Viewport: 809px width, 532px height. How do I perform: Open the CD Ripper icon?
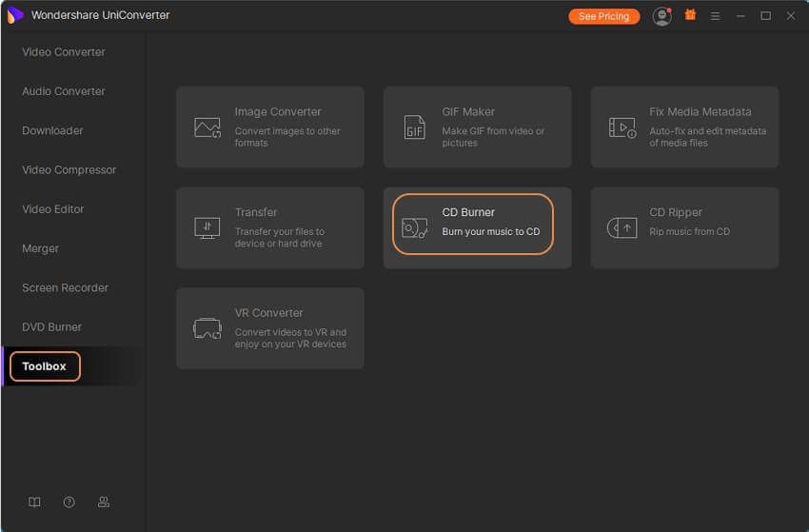[x=622, y=227]
